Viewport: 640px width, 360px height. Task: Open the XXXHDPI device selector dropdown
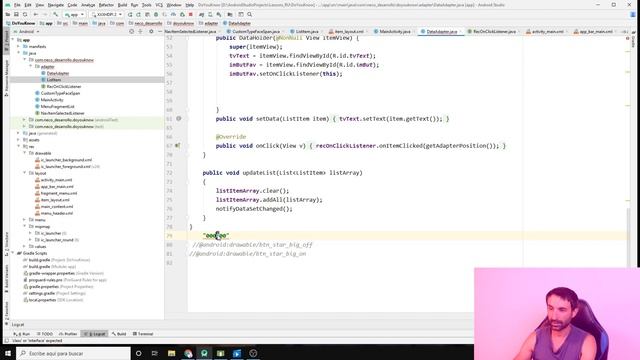[107, 14]
